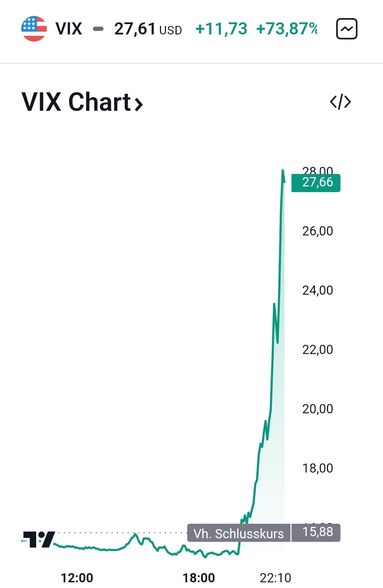Click the market status dash indicator
The height and width of the screenshot is (588, 383).
[98, 29]
